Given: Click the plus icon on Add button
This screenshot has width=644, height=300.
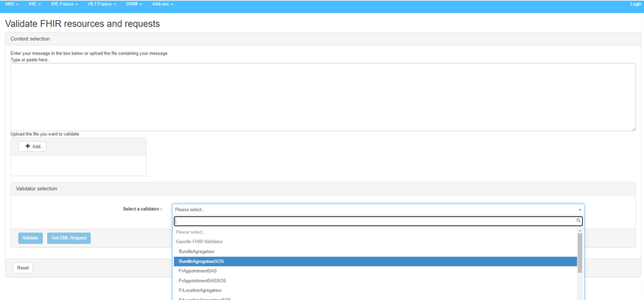Looking at the screenshot, I should (x=28, y=146).
